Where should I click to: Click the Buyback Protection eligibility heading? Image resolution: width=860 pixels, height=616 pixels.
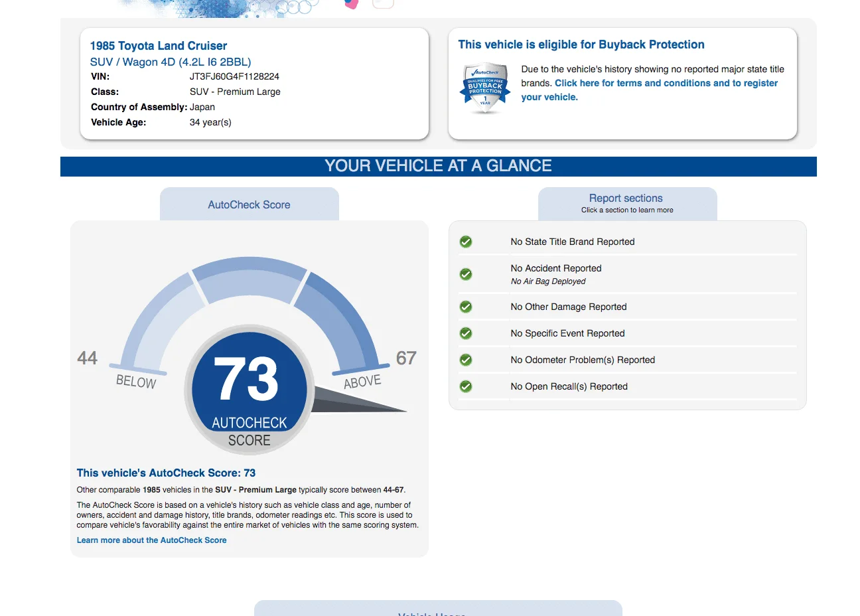coord(581,44)
